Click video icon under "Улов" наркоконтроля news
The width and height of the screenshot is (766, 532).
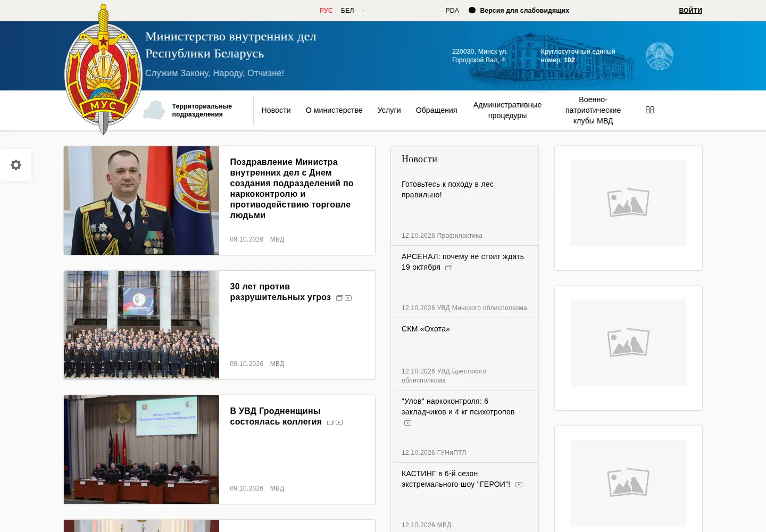point(407,423)
